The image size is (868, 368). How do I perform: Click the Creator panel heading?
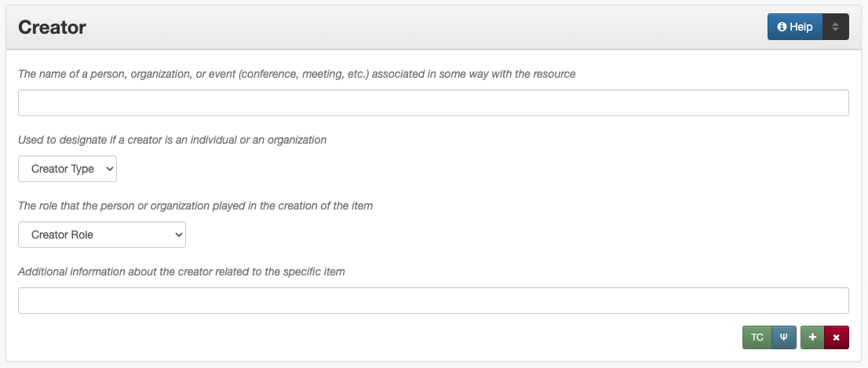pos(52,27)
